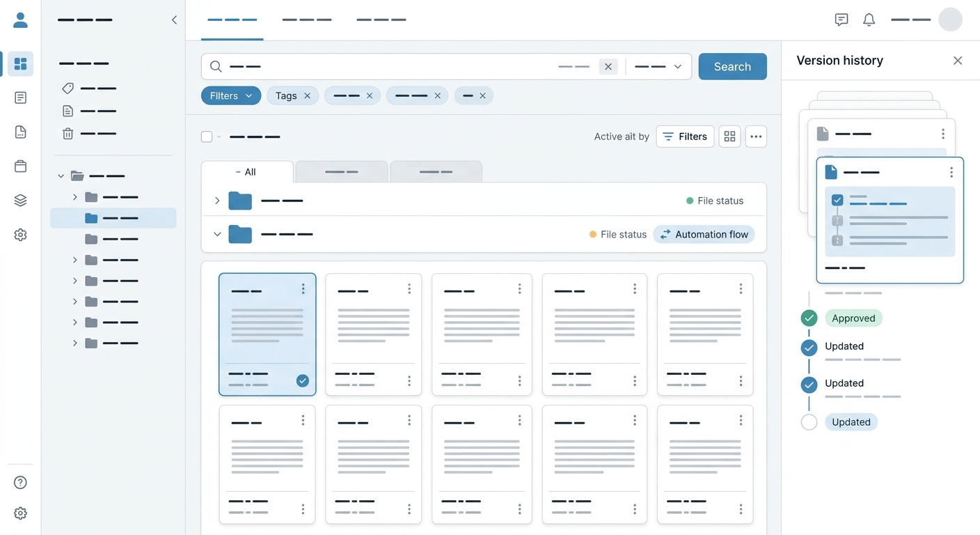Click the tag icon in navigation
This screenshot has width=980, height=535.
68,88
